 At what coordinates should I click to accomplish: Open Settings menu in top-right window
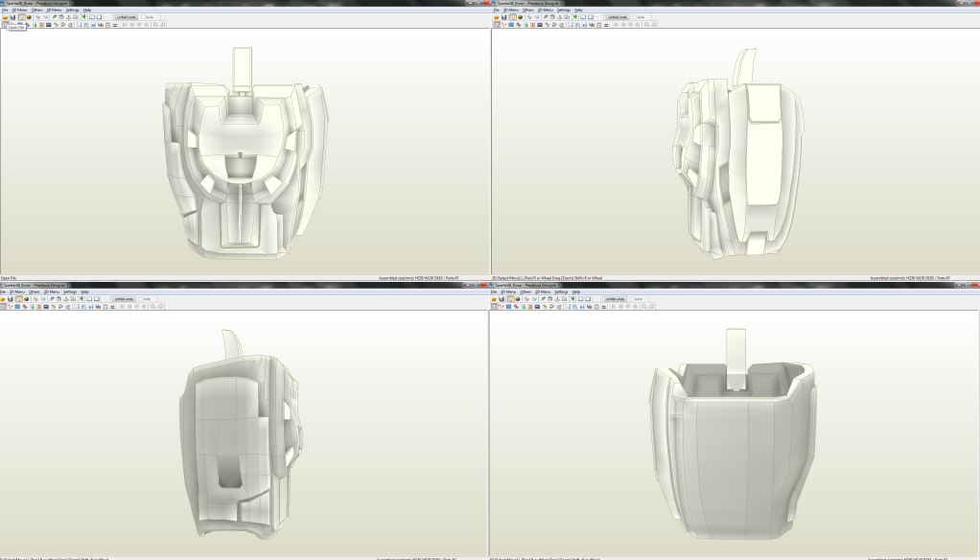[564, 10]
